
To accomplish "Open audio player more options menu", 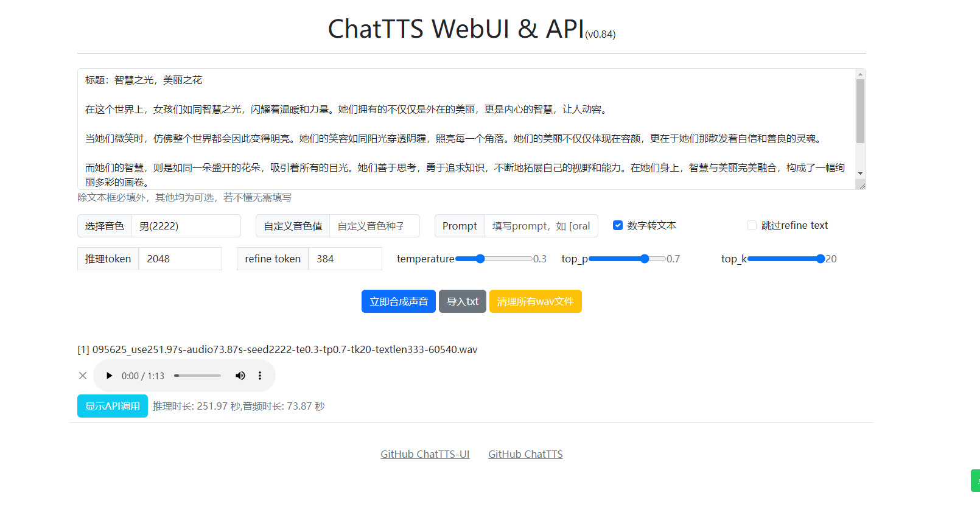I will (x=260, y=376).
